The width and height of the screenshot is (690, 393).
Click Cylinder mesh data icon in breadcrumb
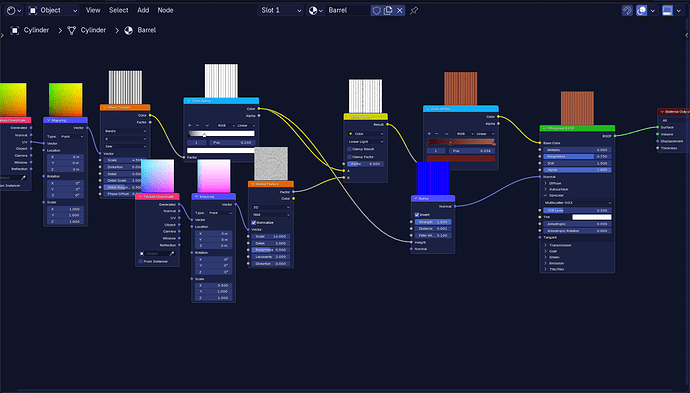pyautogui.click(x=72, y=30)
